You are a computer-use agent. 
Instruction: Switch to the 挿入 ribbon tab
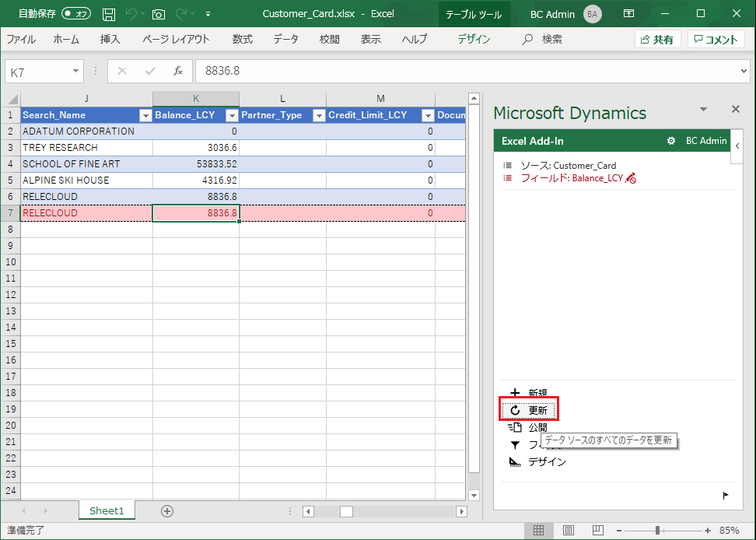point(110,39)
